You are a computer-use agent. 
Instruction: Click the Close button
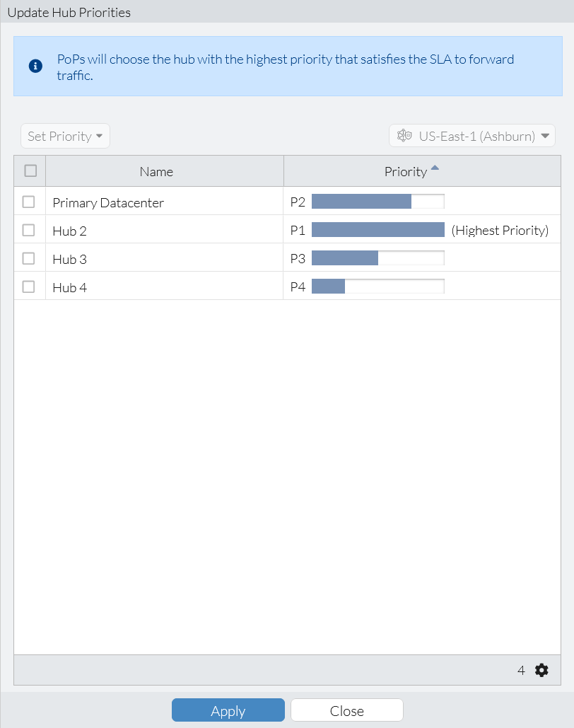coord(346,710)
